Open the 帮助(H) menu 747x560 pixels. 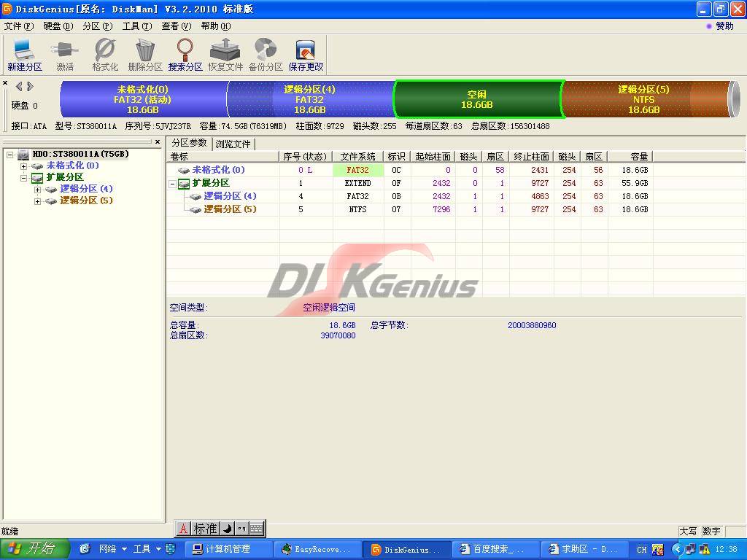216,26
